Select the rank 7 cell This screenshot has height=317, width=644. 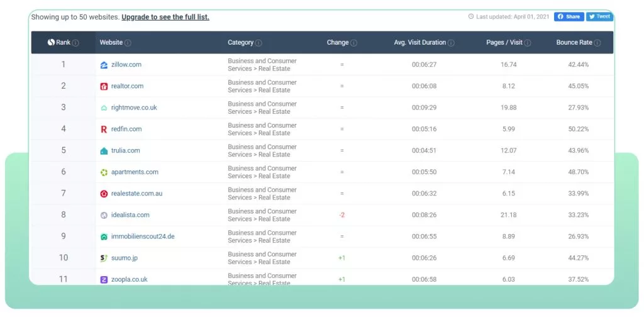pos(64,193)
